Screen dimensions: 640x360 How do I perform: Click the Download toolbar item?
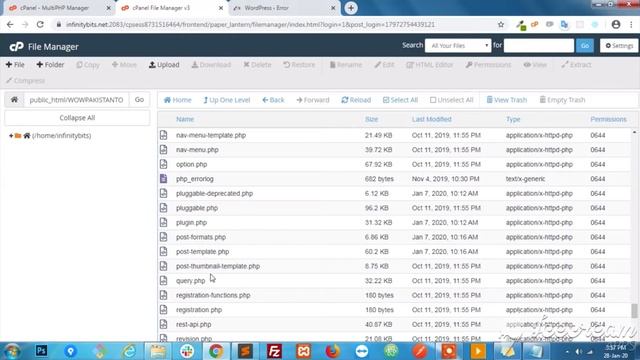click(x=211, y=64)
